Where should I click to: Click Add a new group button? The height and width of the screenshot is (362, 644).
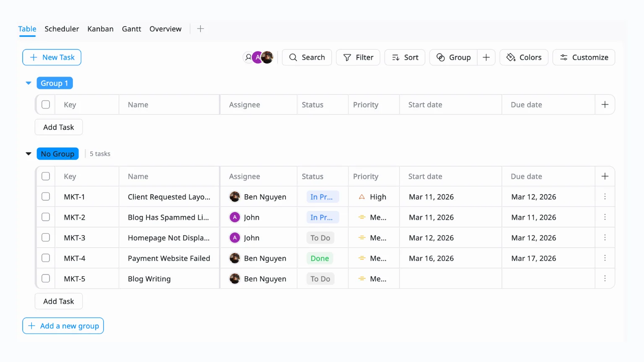(63, 326)
